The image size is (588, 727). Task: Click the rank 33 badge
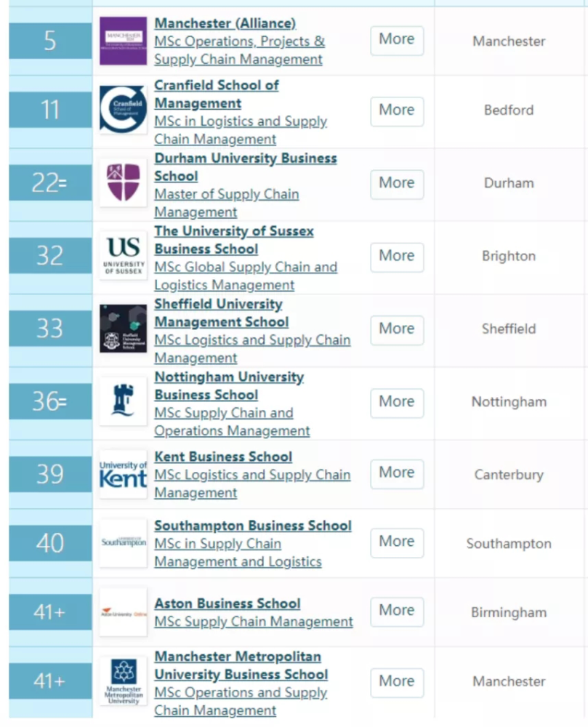(50, 329)
